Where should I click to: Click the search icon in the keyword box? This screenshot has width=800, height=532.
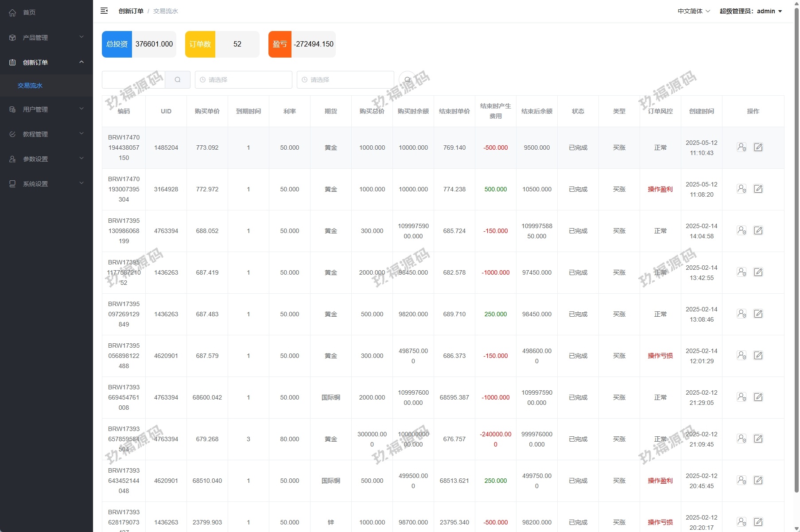tap(178, 80)
